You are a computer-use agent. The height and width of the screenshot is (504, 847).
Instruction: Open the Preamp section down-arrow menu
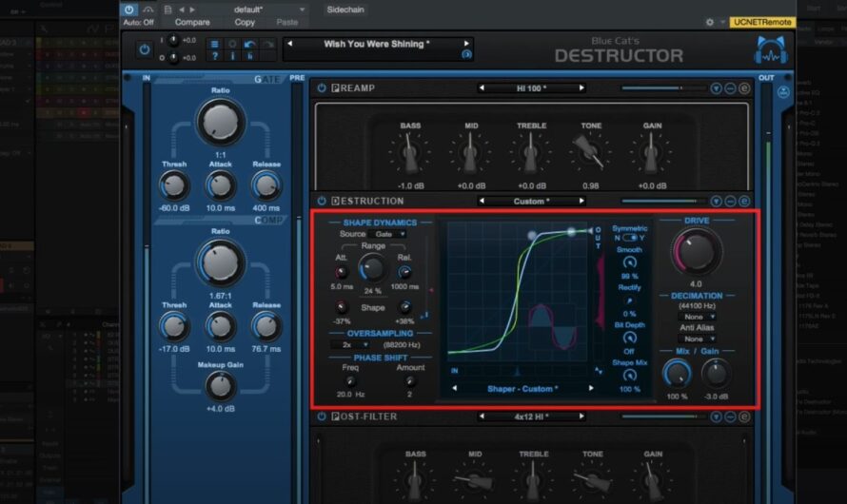coord(717,87)
